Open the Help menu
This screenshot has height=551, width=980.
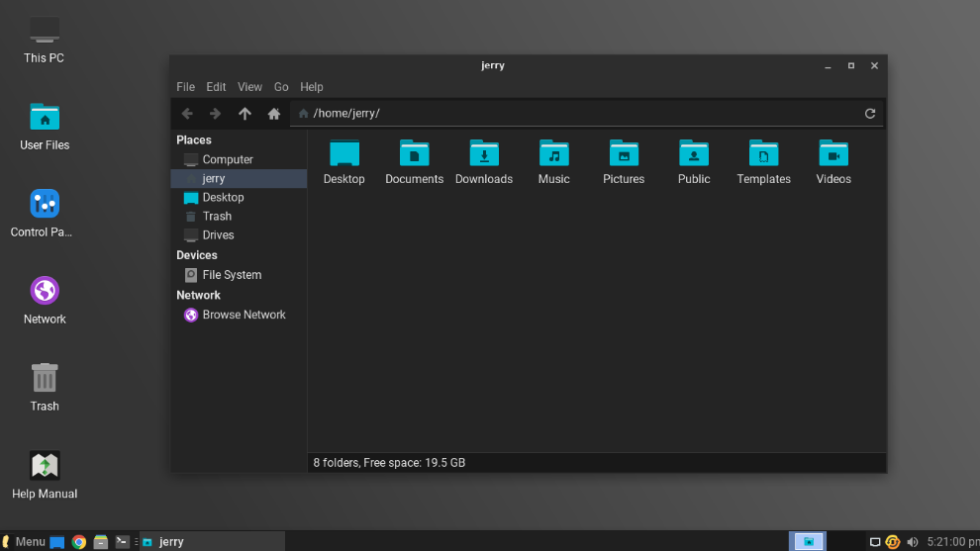click(311, 87)
